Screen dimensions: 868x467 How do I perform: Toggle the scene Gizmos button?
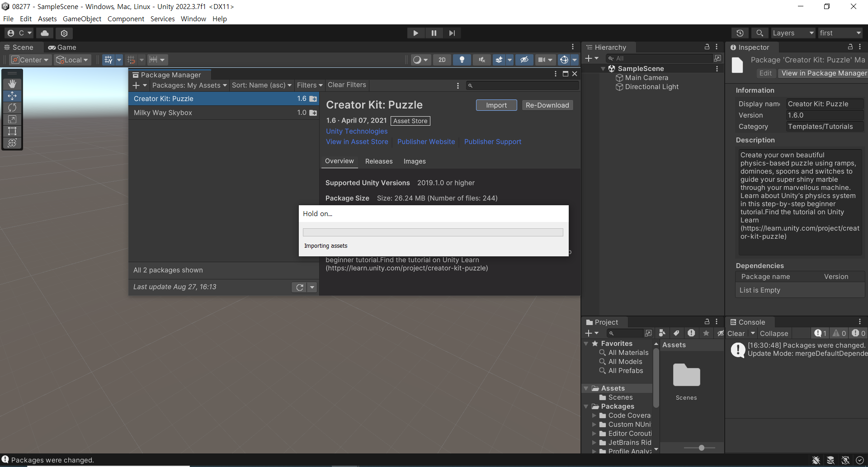click(564, 60)
